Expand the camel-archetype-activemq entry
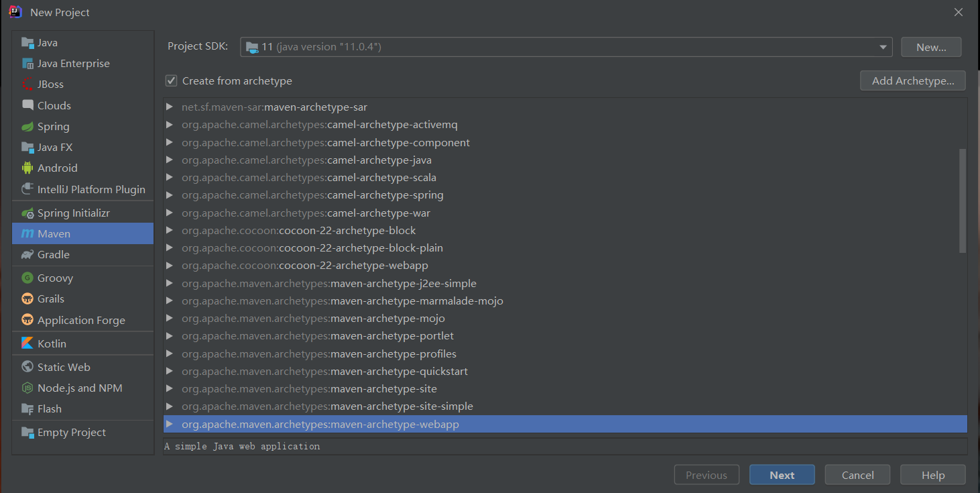This screenshot has height=493, width=980. 170,125
